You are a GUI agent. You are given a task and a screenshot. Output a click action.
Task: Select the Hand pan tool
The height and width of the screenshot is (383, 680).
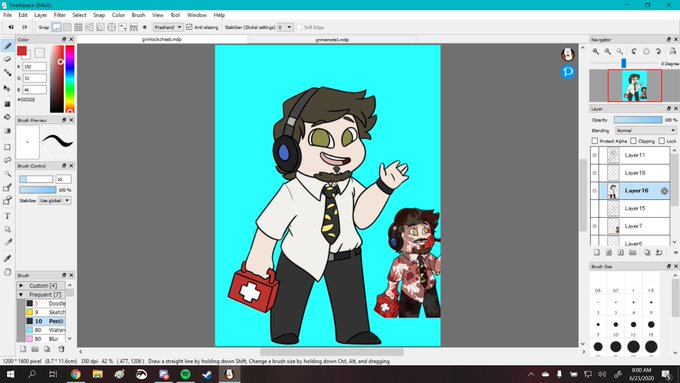pos(7,272)
